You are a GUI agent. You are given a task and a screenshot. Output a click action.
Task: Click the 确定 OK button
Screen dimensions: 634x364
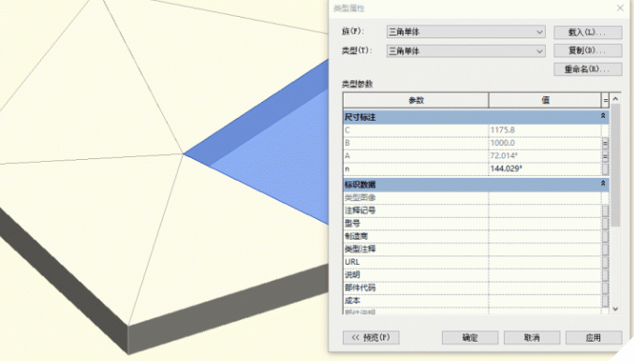470,338
